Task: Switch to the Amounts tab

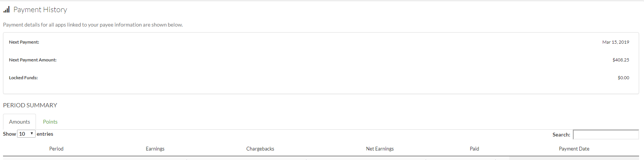Action: pos(19,122)
